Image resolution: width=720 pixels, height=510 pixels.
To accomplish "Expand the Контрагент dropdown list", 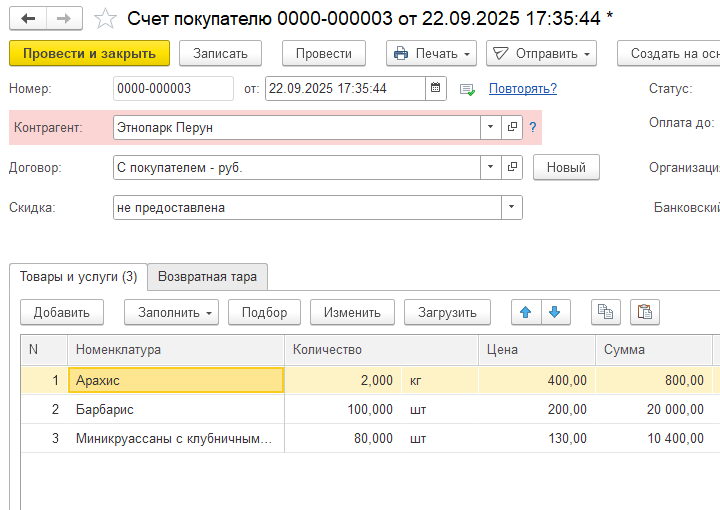I will tap(491, 127).
